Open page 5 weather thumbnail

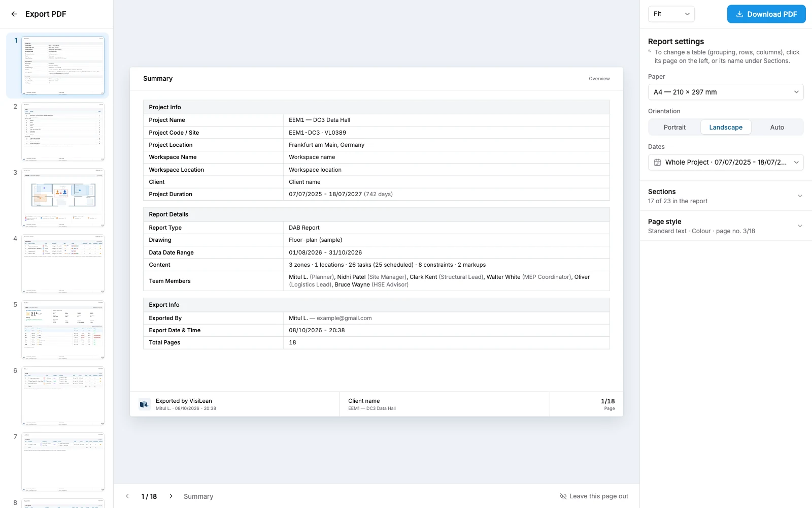tap(63, 330)
